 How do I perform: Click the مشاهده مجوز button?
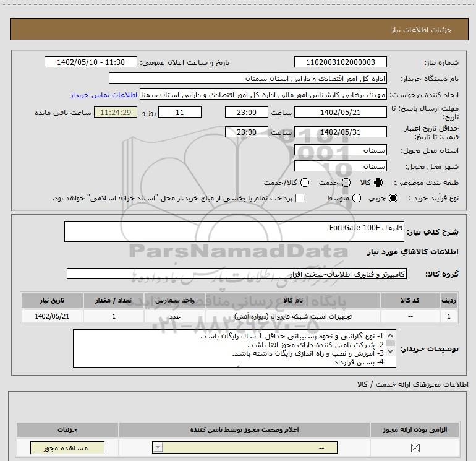pyautogui.click(x=67, y=448)
